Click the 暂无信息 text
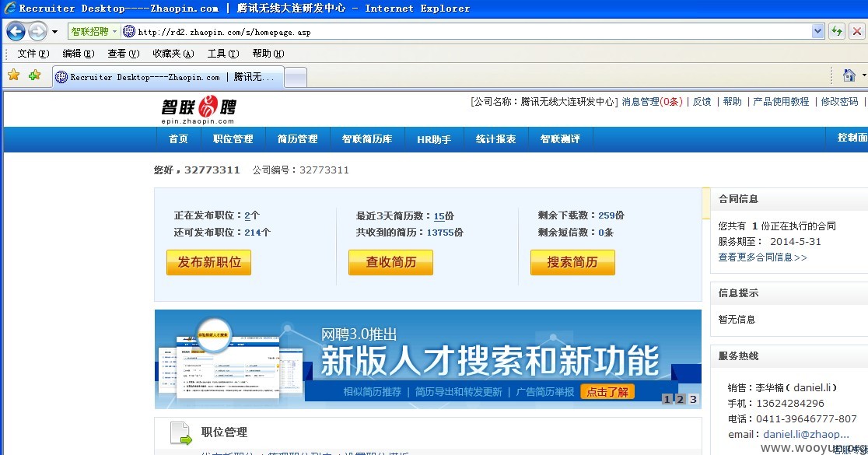Image resolution: width=868 pixels, height=455 pixels. pos(737,320)
